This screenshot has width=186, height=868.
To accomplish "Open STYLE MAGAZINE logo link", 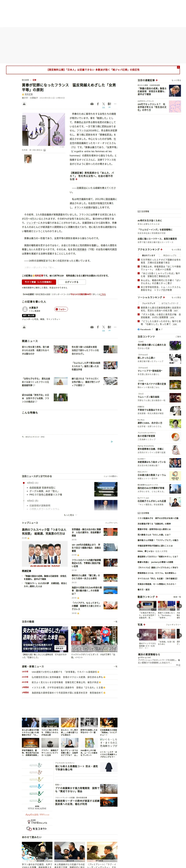I will tap(37, 807).
